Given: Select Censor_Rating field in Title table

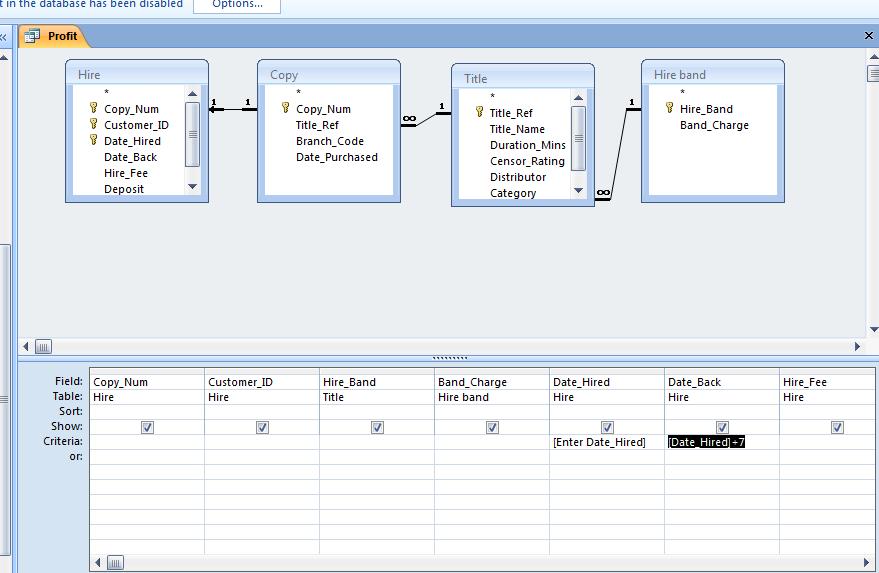Looking at the screenshot, I should 527,161.
